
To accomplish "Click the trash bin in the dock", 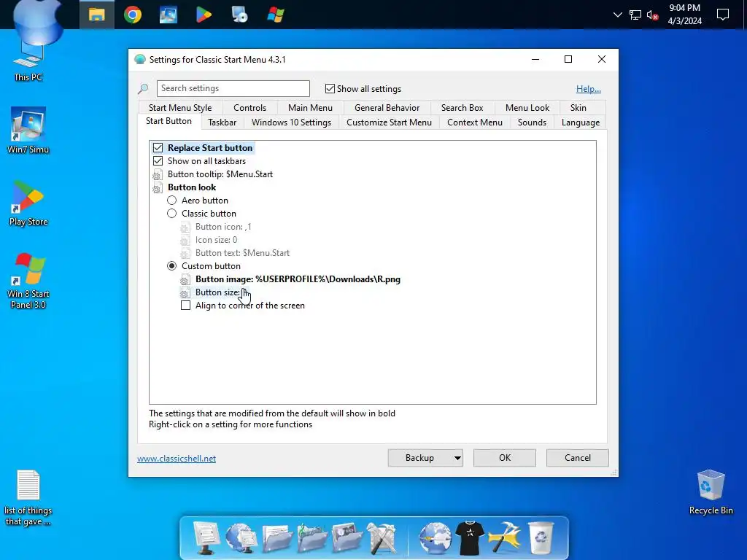I will (x=541, y=538).
